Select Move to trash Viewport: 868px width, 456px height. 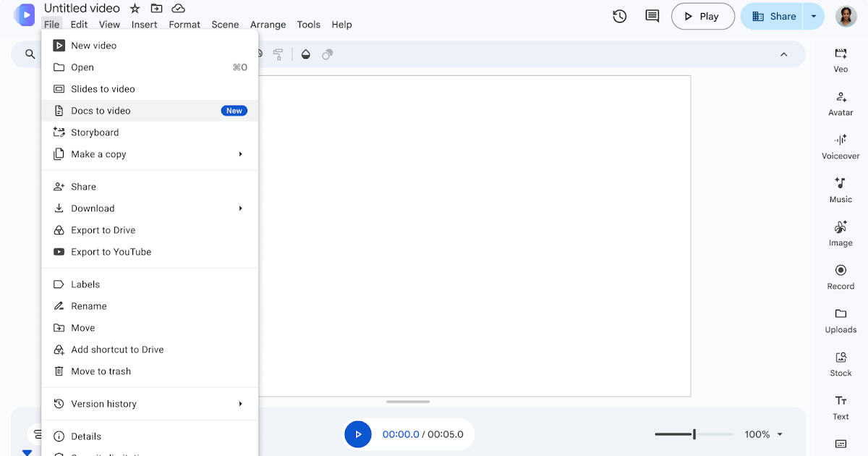150,371
